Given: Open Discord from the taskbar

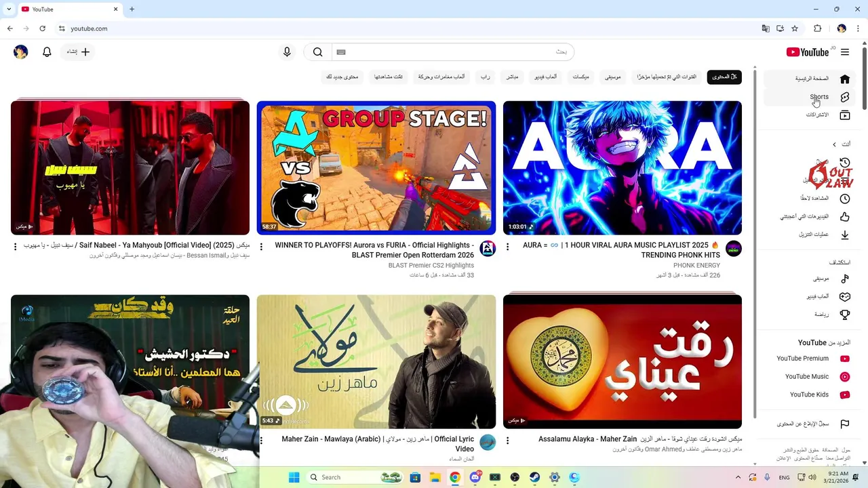Looking at the screenshot, I should pyautogui.click(x=475, y=478).
